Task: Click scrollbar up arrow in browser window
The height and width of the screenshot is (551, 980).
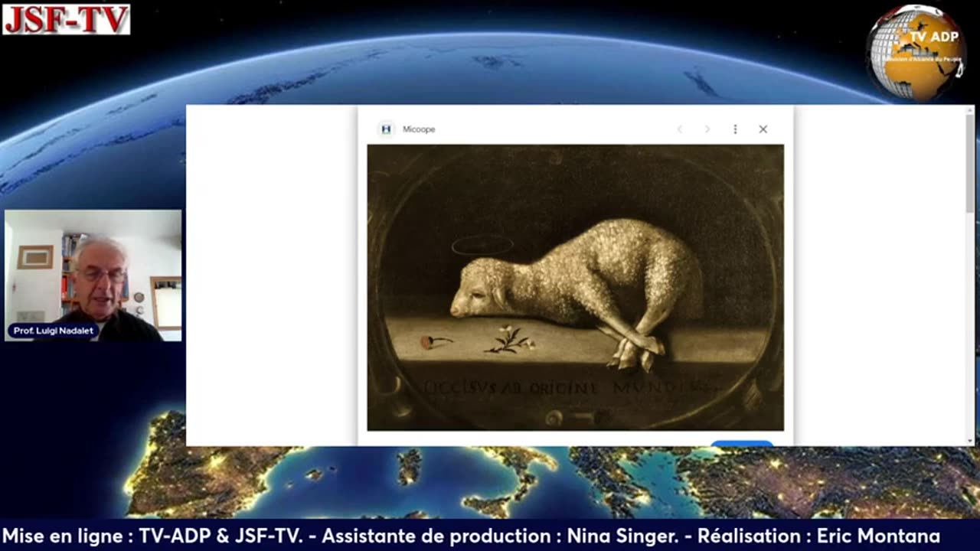Action: (x=970, y=111)
